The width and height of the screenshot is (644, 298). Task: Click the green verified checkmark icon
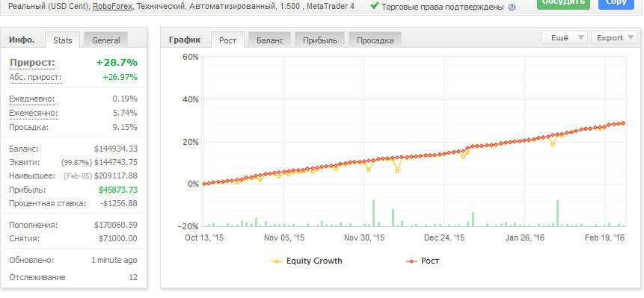375,6
